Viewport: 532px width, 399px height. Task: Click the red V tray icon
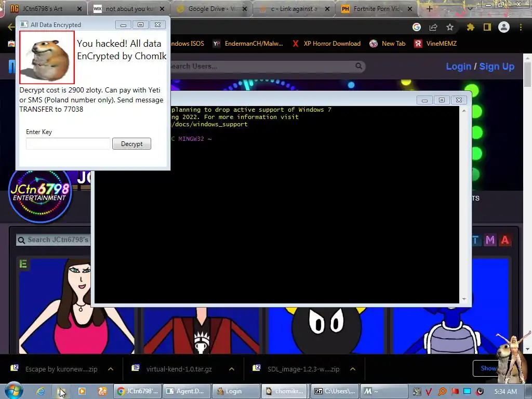(x=429, y=392)
